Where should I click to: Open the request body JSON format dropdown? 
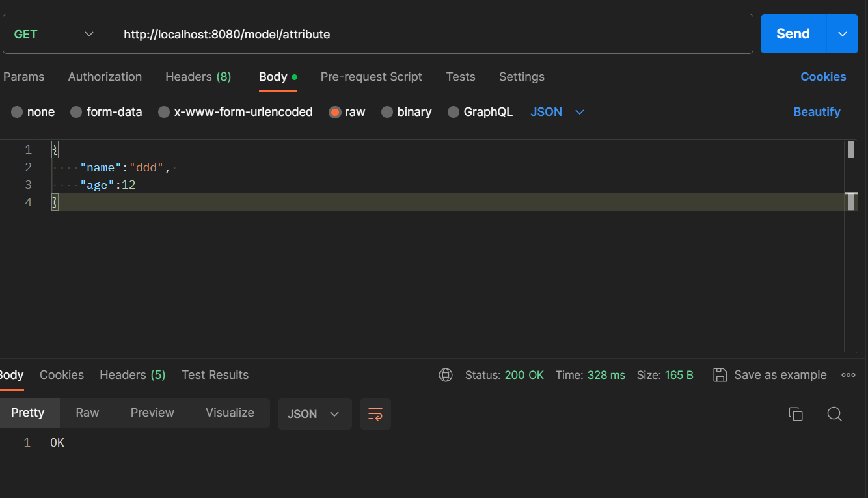point(558,112)
